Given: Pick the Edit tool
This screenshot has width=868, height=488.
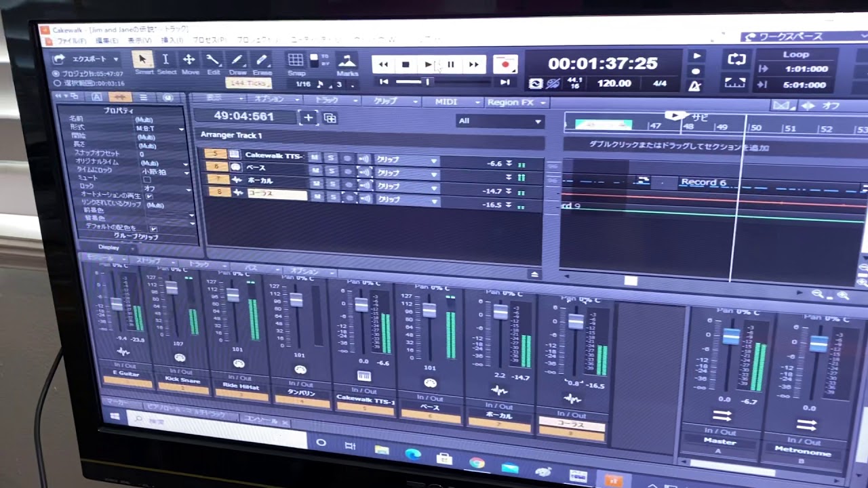Looking at the screenshot, I should pos(213,60).
